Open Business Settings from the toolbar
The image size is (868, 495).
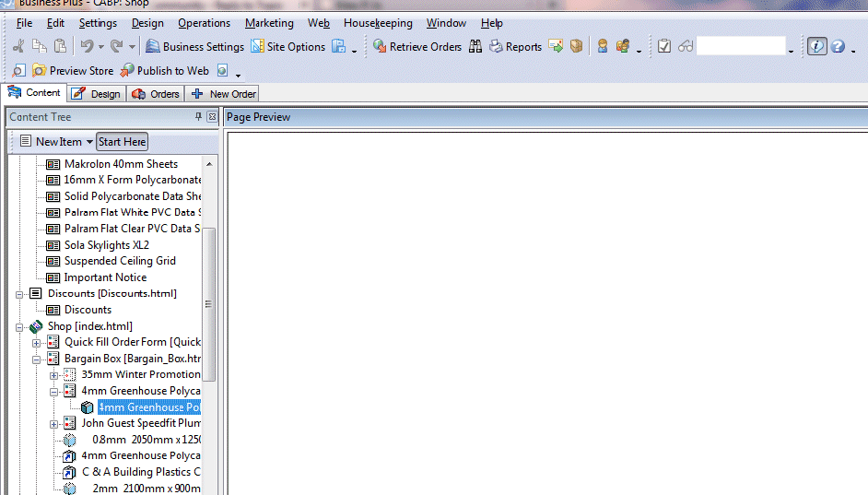[194, 47]
